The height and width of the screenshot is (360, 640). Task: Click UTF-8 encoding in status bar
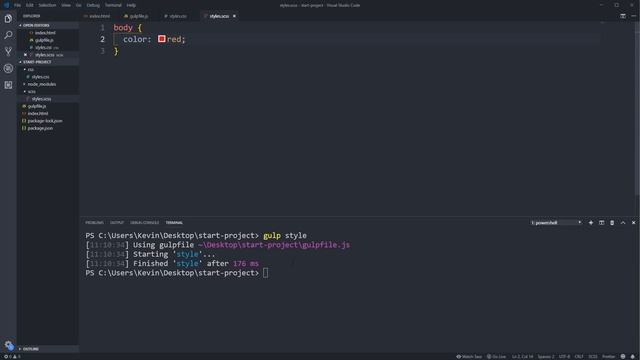564,357
